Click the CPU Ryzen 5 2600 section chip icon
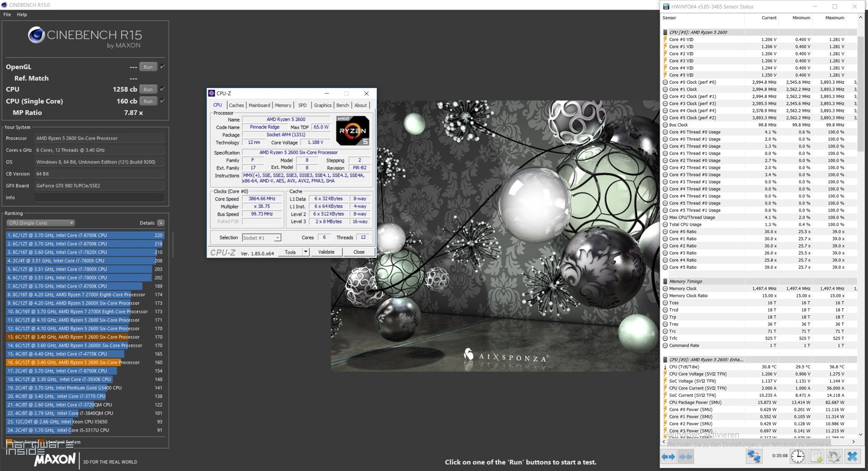This screenshot has width=868, height=471. [x=665, y=32]
